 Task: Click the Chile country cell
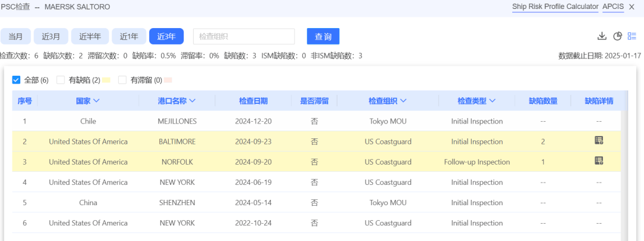click(88, 121)
